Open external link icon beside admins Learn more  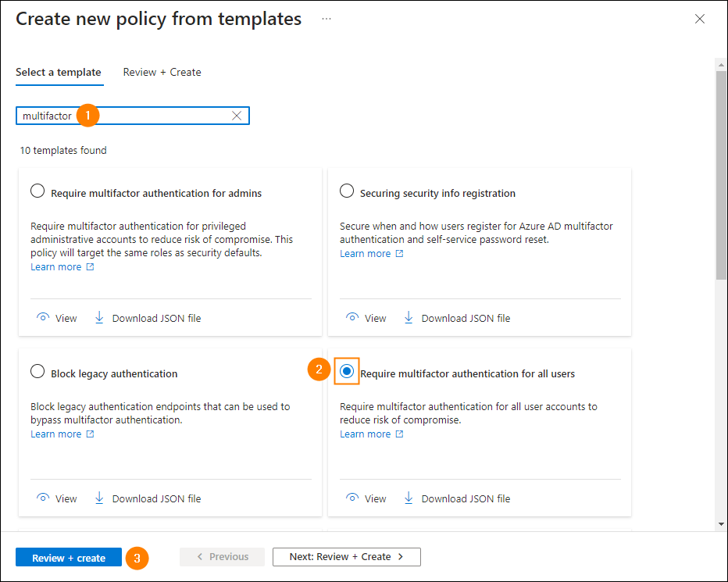tap(90, 266)
